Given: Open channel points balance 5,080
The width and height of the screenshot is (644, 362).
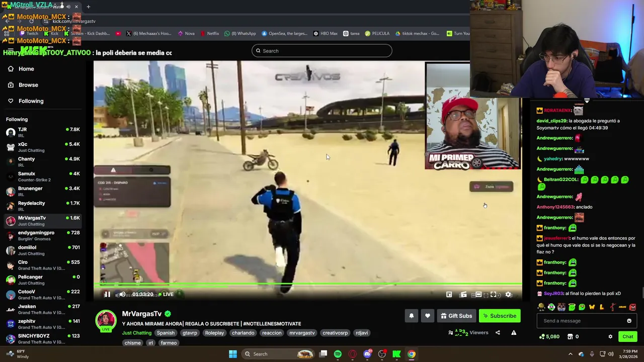Looking at the screenshot, I should 549,336.
